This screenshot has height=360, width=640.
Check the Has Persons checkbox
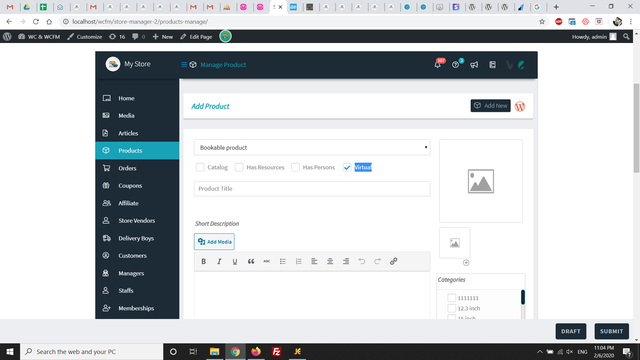coord(296,167)
